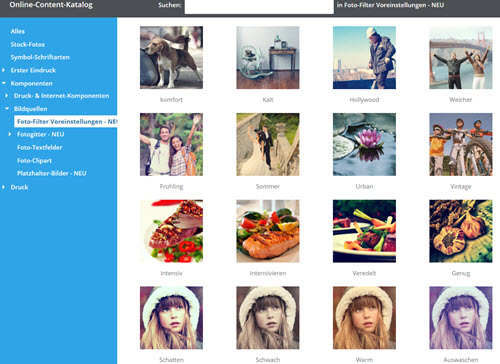500x364 pixels.
Task: Open the Symbol-Schriftarten category
Action: click(x=40, y=57)
